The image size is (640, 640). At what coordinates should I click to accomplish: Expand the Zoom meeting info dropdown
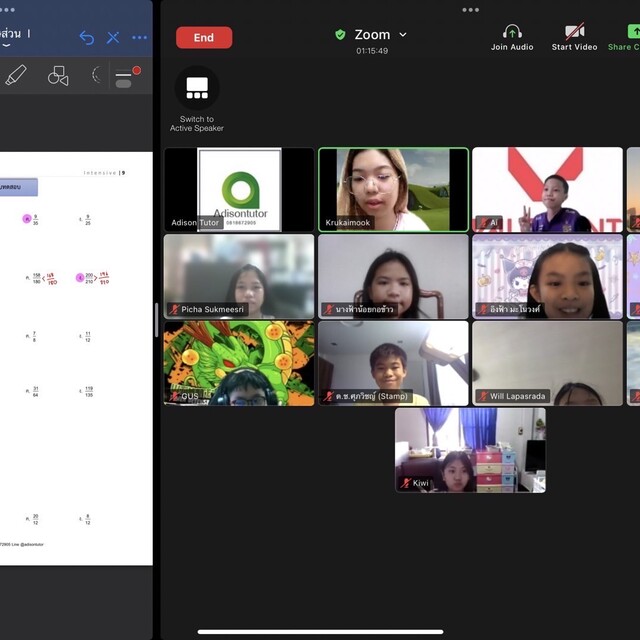(403, 35)
